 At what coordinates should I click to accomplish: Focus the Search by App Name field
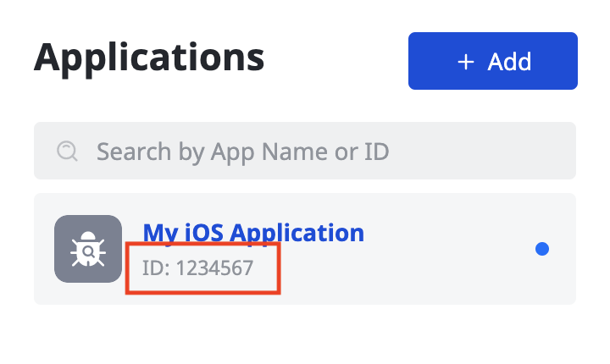click(x=305, y=152)
